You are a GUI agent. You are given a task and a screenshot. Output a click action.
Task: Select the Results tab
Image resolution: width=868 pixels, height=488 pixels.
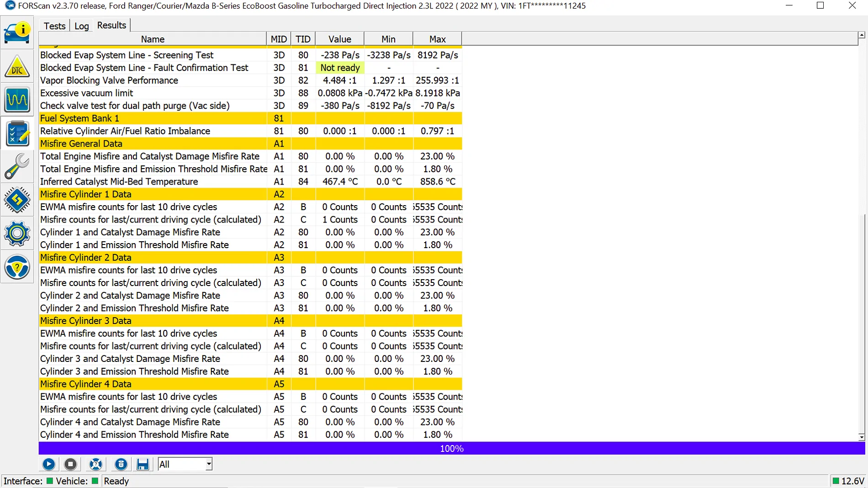tap(111, 25)
